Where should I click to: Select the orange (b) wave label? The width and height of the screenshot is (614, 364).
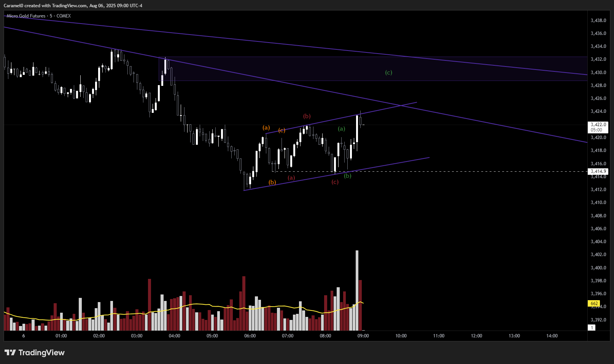pos(272,182)
